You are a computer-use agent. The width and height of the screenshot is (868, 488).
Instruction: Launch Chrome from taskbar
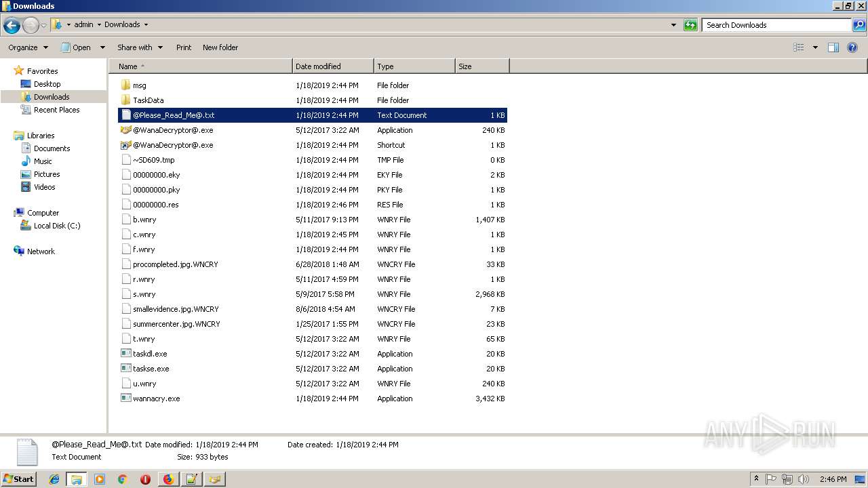coord(123,479)
